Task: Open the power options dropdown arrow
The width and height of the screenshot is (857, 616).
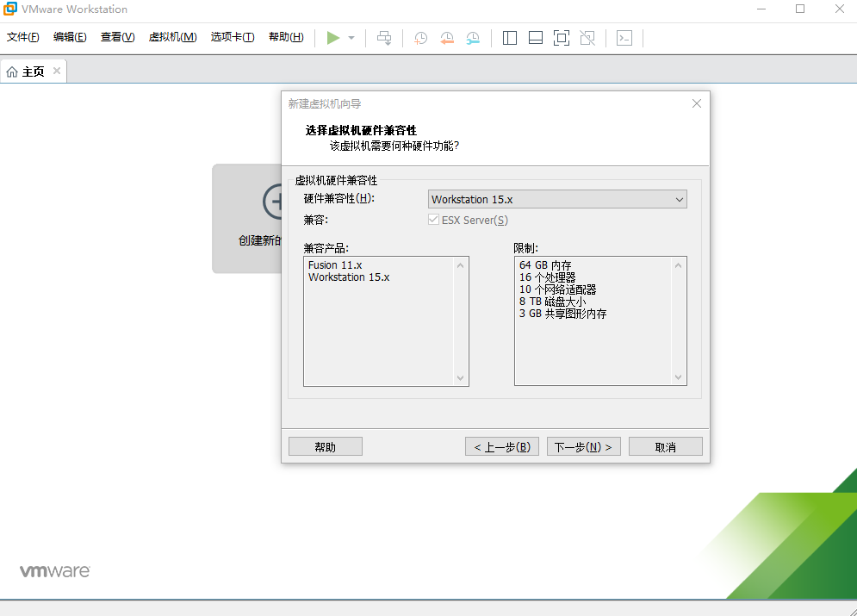Action: (351, 38)
